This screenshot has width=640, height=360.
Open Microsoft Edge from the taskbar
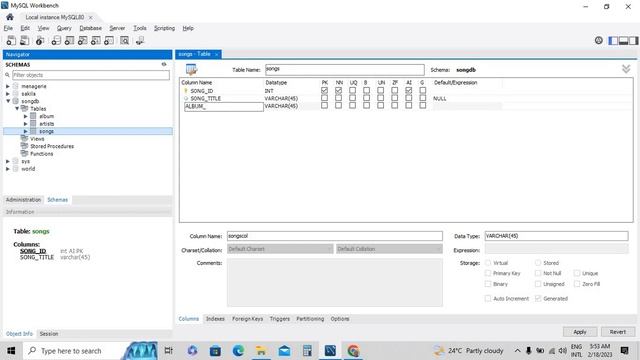pos(238,351)
